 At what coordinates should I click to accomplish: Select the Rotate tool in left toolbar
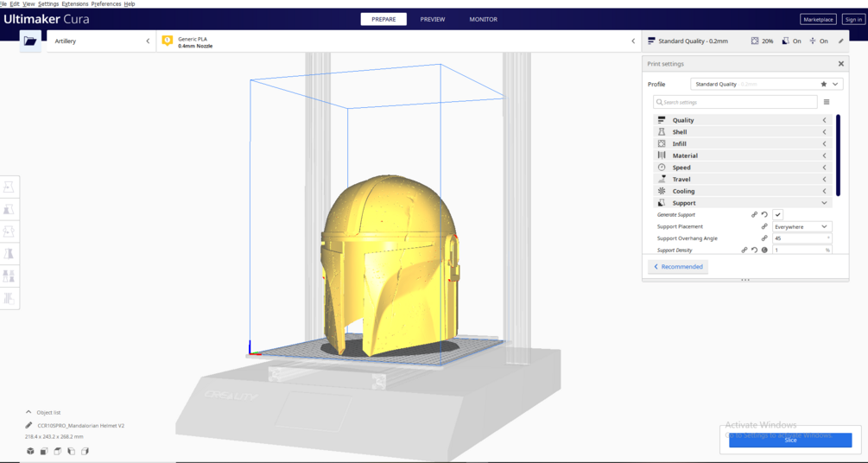tap(9, 231)
